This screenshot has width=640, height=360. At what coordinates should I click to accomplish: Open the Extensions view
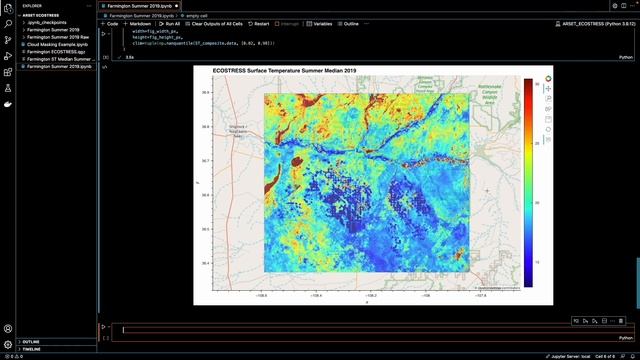tap(8, 72)
